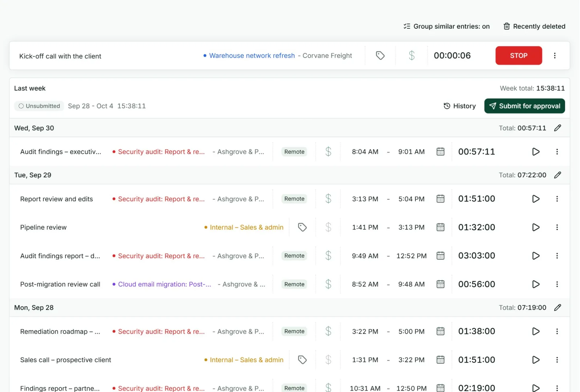Click Remote tag on Post-migration review call

pos(294,284)
